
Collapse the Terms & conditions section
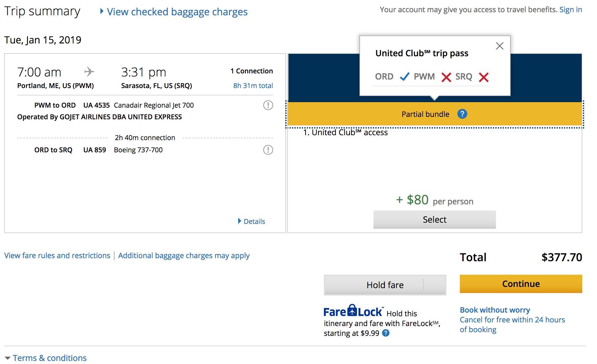46,358
